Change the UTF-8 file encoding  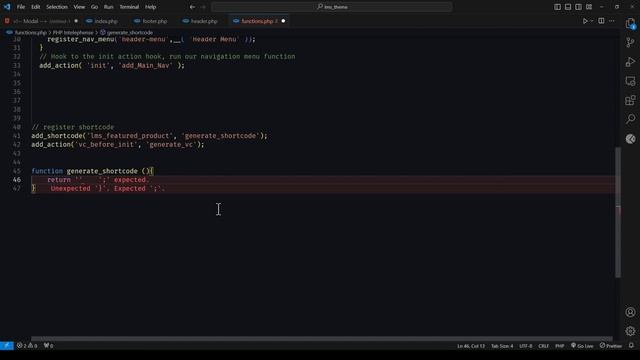(526, 346)
